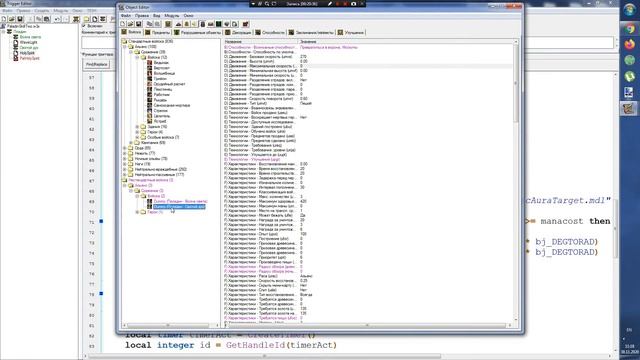Collapse the standard Сражение (39) folder
Image resolution: width=640 pixels, height=360 pixels.
131,52
